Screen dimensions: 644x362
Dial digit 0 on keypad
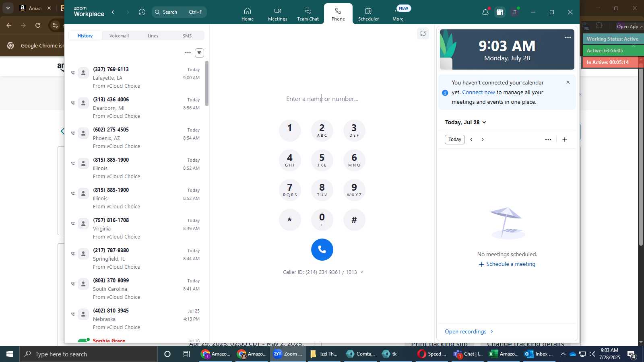point(322,220)
